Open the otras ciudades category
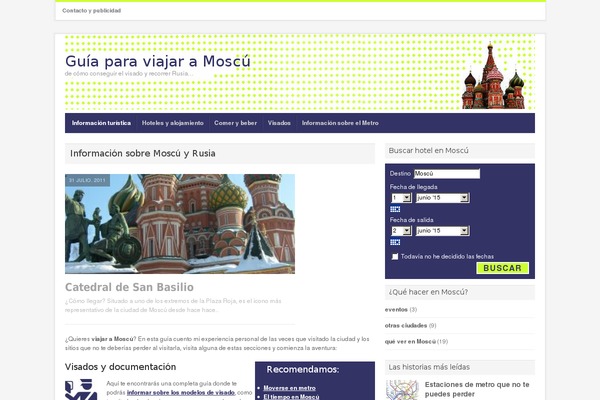600x400 pixels. [406, 325]
